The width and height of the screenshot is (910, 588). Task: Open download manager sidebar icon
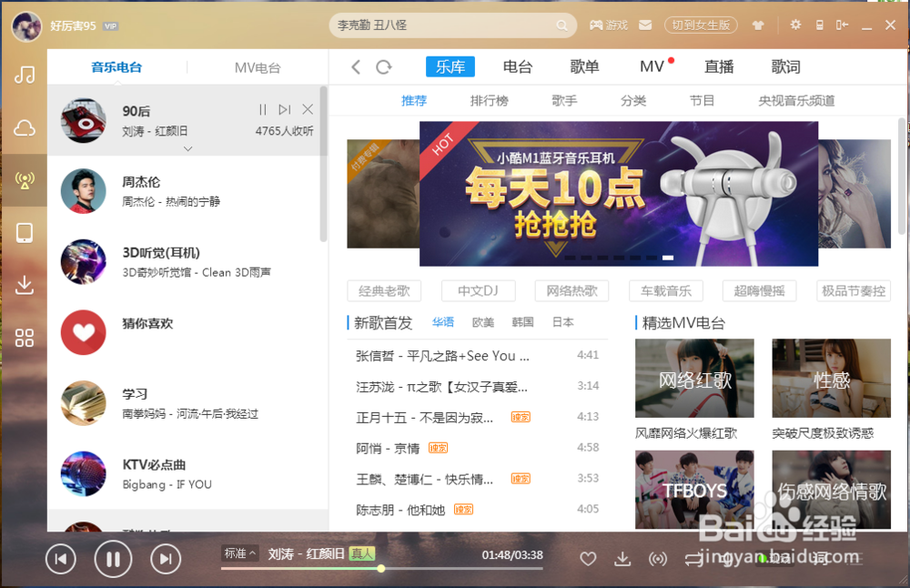coord(25,285)
